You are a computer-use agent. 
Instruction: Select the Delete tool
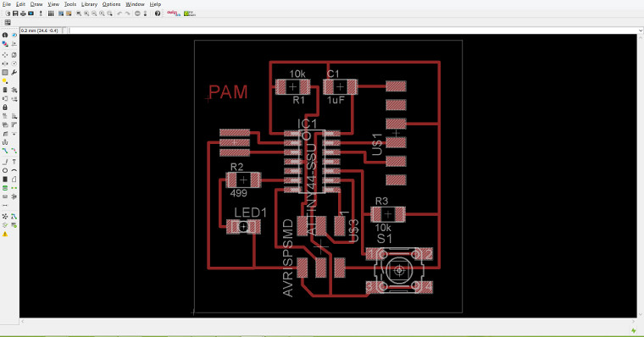5,90
